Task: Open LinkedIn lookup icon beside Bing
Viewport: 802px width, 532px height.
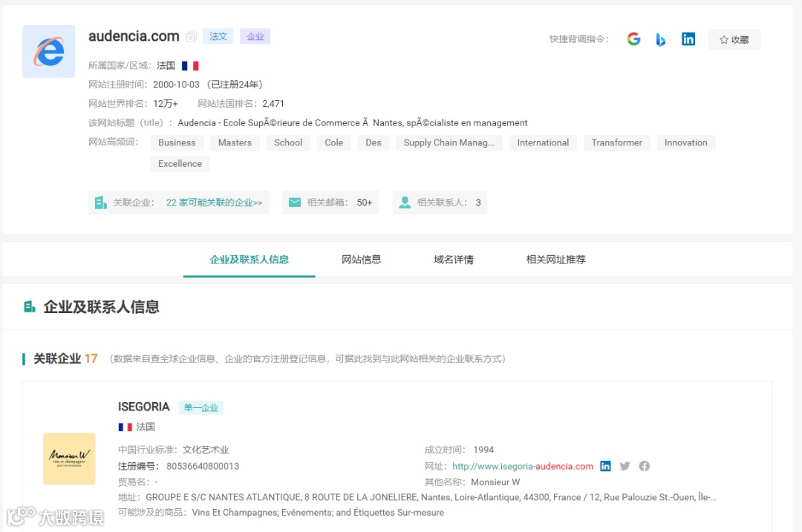Action: click(688, 39)
